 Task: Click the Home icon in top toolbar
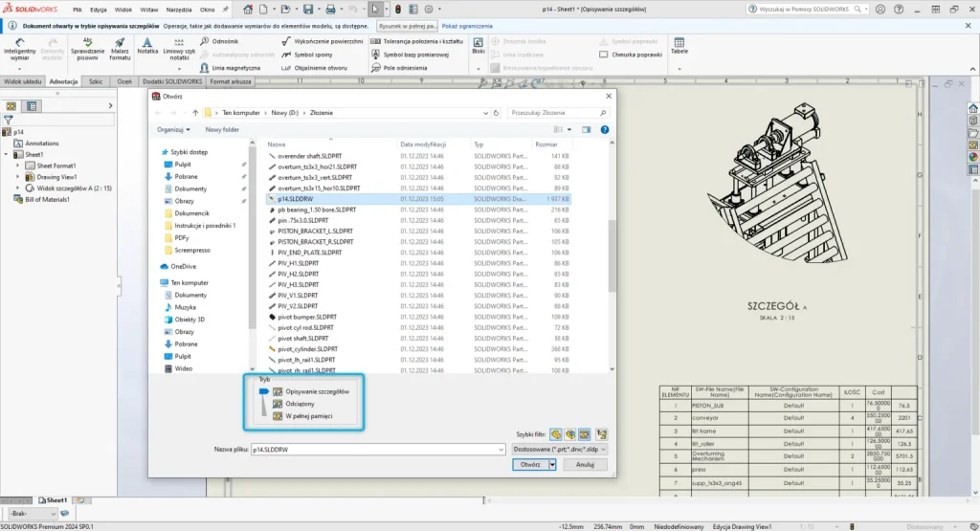coord(248,10)
